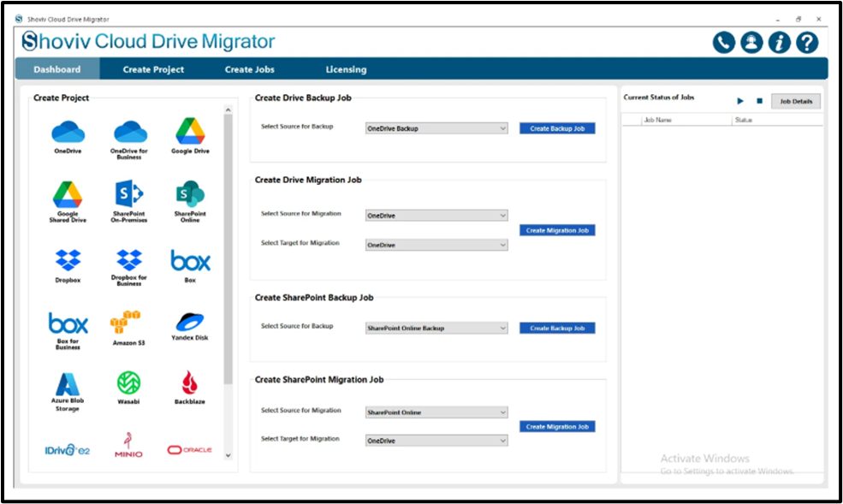Click project list scrollbar down arrow
Screen dimensions: 843x504
pyautogui.click(x=228, y=455)
